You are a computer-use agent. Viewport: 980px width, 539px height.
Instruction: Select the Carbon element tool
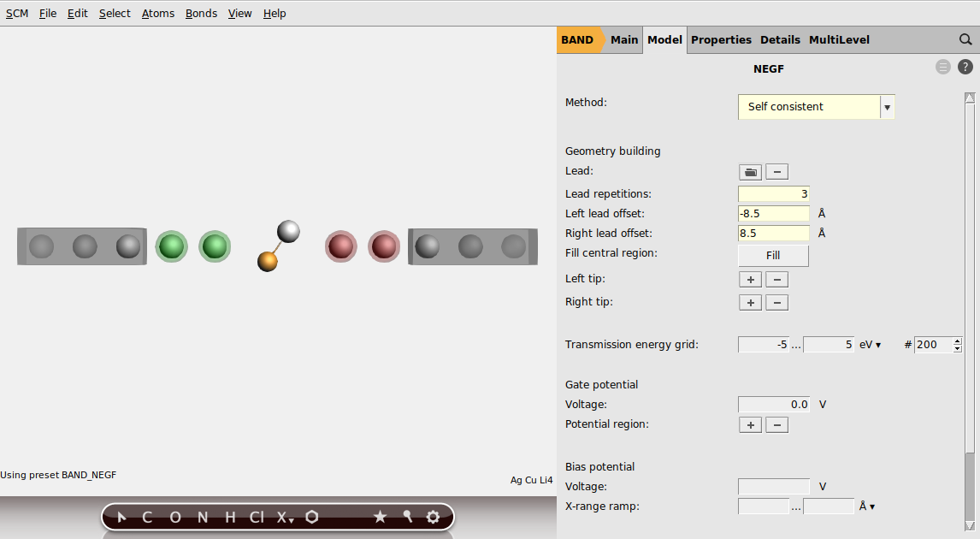coord(146,517)
